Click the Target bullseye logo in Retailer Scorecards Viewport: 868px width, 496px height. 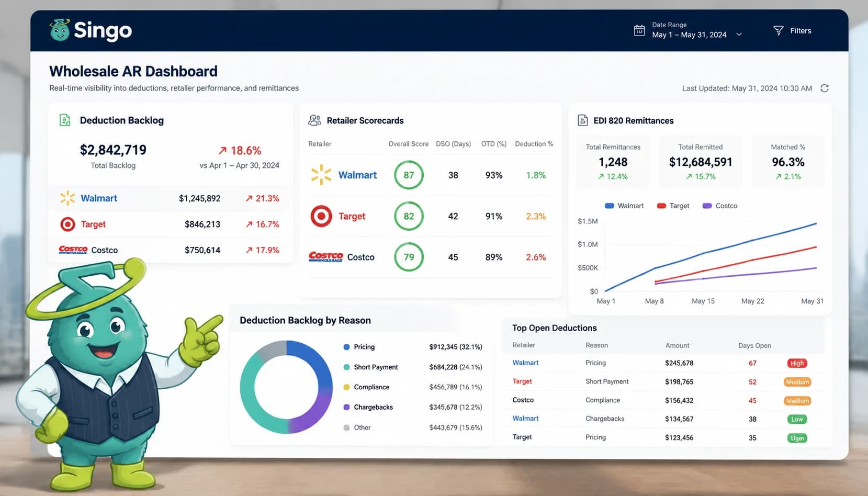[x=321, y=216]
